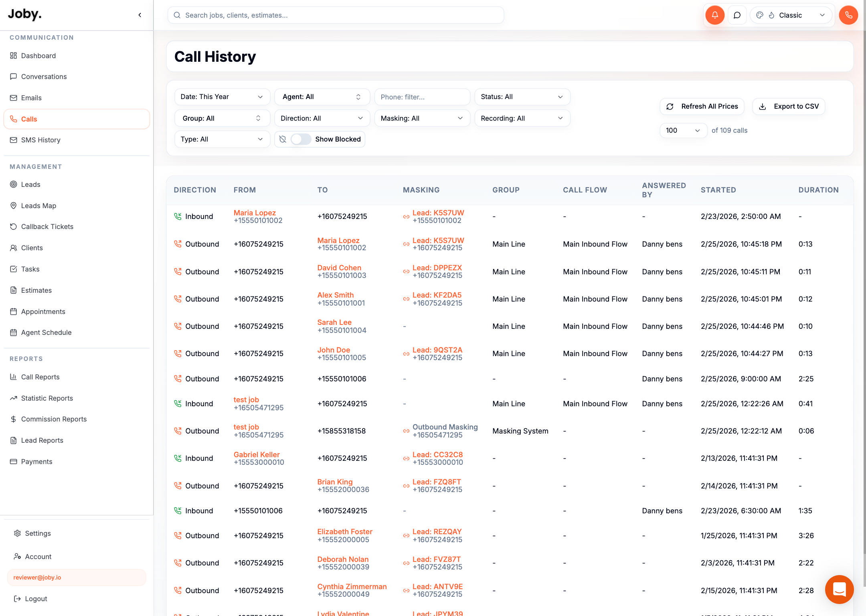Open the Date: This Year dropdown
The image size is (866, 616).
coord(222,97)
